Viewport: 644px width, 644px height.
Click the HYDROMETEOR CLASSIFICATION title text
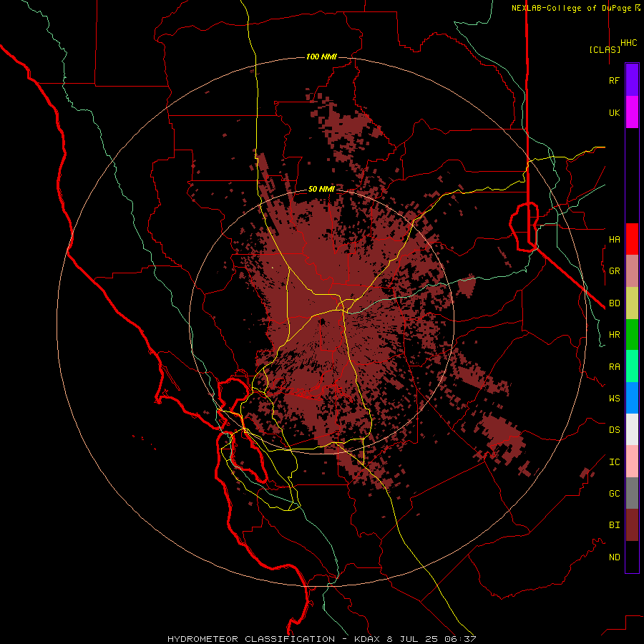(251, 639)
